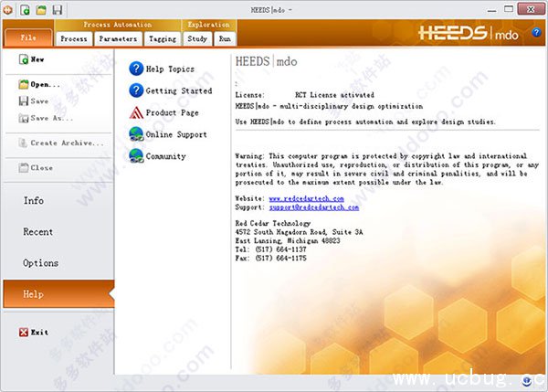Click the Save As icon in File menu
Image resolution: width=548 pixels, height=392 pixels.
click(24, 118)
